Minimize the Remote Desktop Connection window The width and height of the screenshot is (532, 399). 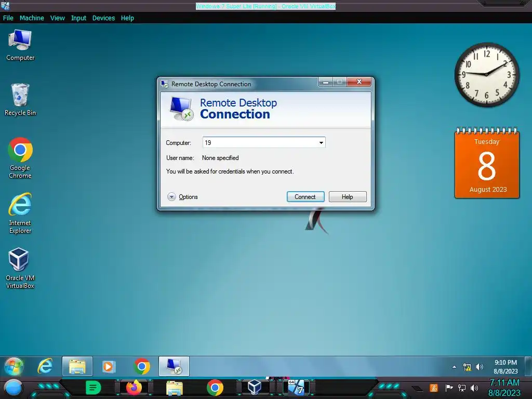325,82
